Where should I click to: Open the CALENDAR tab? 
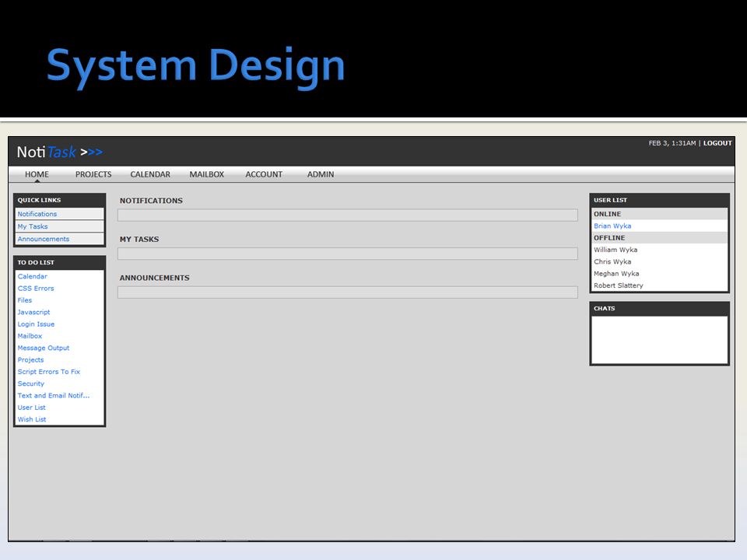coord(150,174)
